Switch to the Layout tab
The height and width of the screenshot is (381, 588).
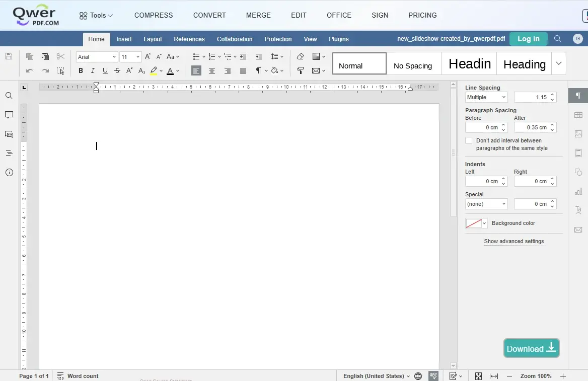pos(153,39)
